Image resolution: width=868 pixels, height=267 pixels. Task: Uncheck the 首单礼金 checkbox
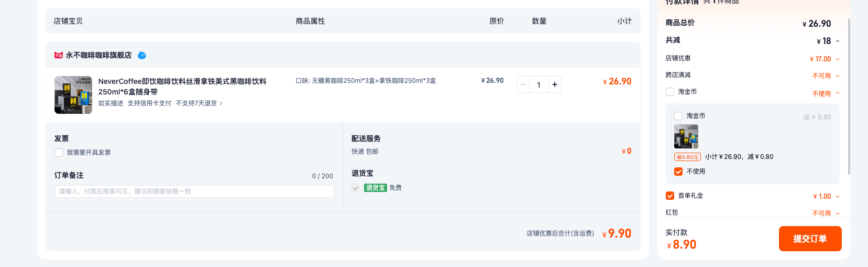[x=670, y=196]
